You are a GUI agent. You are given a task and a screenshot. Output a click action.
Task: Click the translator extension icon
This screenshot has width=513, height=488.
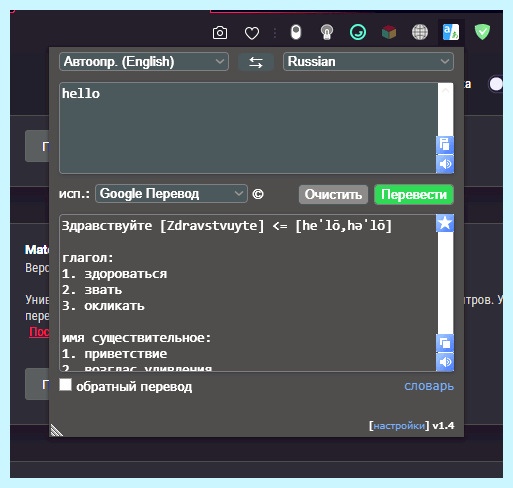pyautogui.click(x=451, y=32)
